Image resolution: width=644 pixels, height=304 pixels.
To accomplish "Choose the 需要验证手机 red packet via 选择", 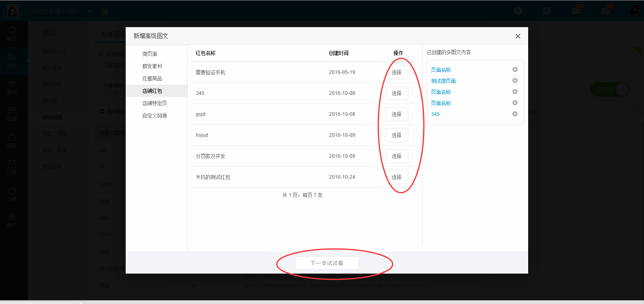I will click(397, 72).
